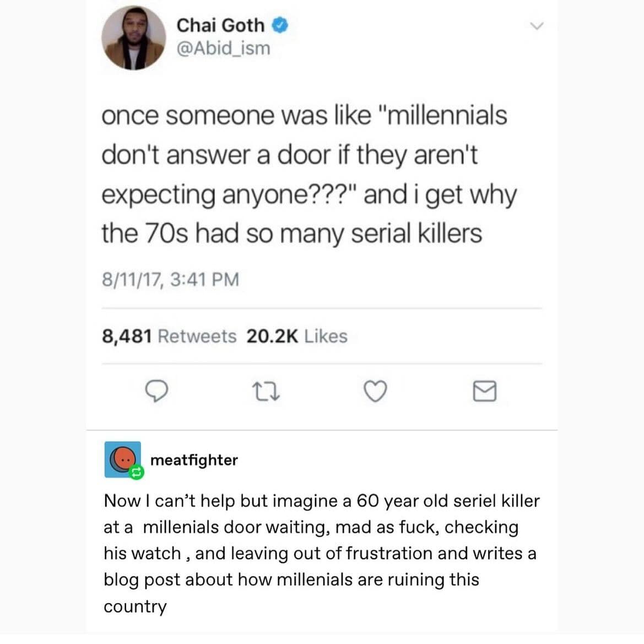Image resolution: width=644 pixels, height=644 pixels.
Task: Visit the meatfighter blog username
Action: [x=194, y=460]
